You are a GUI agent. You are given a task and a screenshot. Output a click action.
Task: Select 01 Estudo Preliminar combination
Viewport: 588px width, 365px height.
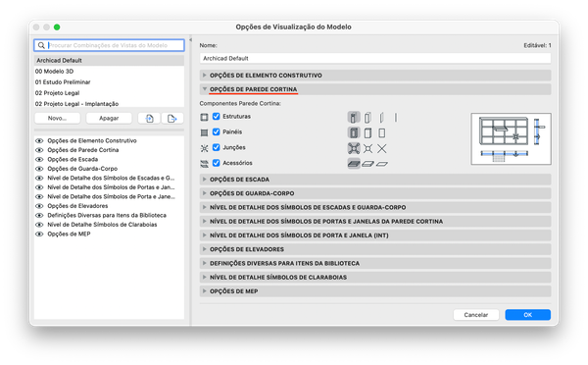(109, 82)
